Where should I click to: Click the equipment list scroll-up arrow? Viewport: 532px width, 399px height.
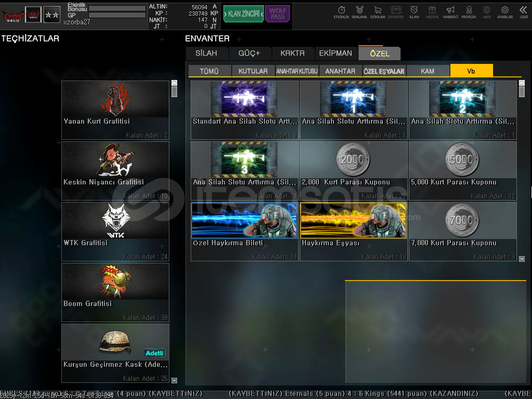[175, 83]
